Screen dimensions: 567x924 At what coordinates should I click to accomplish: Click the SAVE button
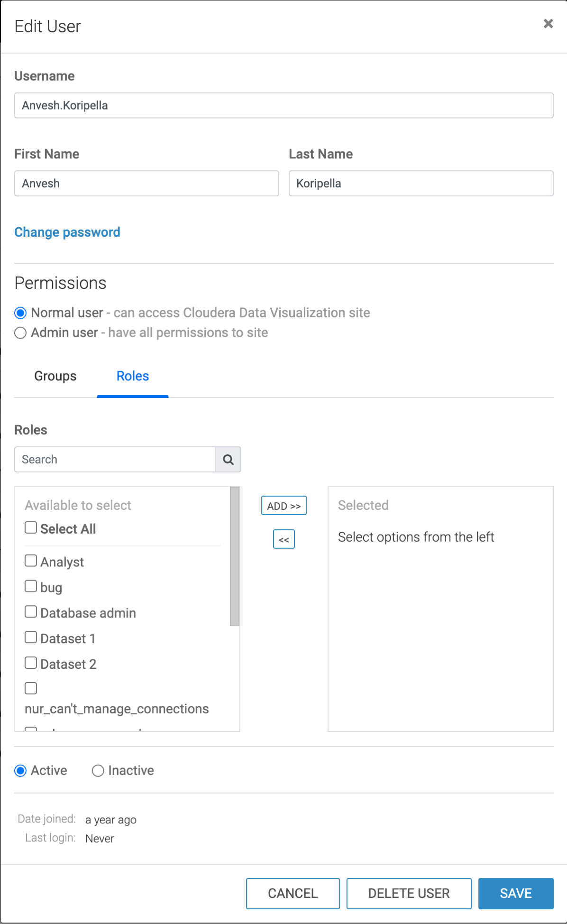tap(515, 893)
